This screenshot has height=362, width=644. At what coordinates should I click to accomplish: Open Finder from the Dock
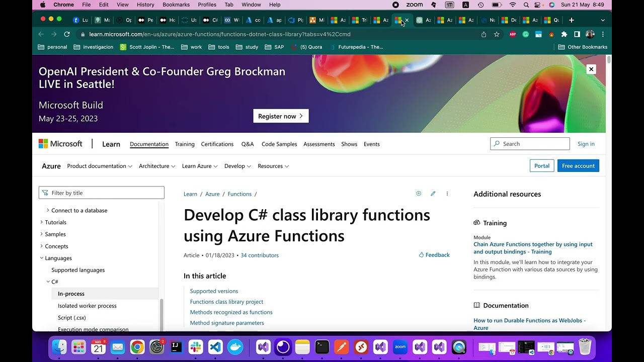click(59, 347)
